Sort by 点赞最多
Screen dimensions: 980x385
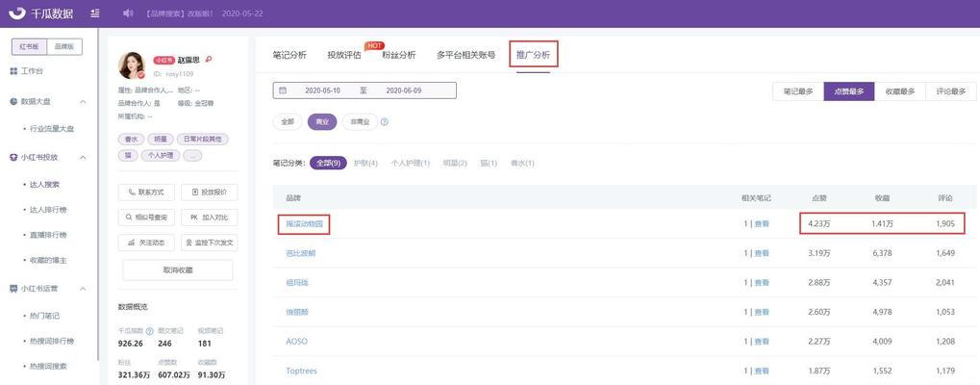coord(849,91)
